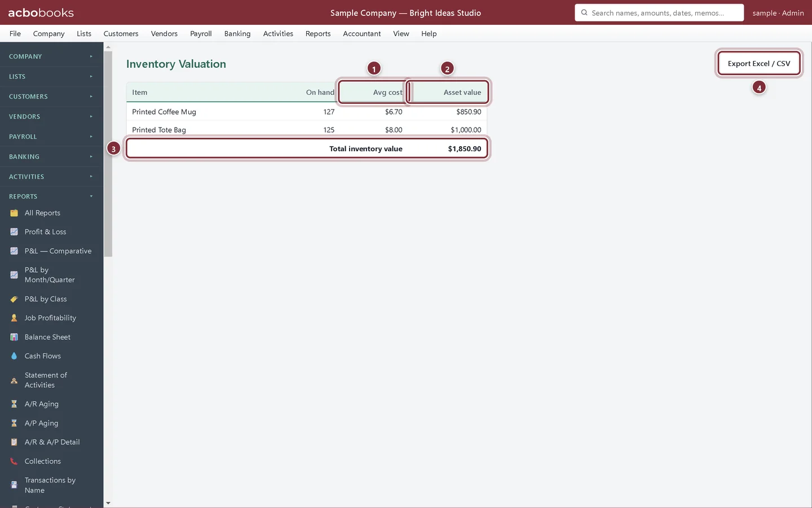Click the P&L — Comparative icon

pos(14,251)
